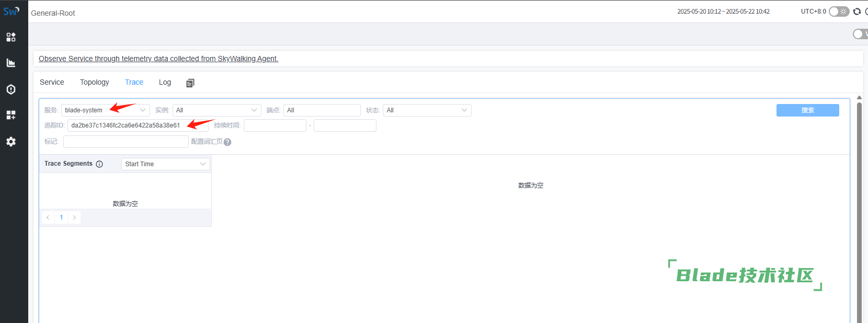Image resolution: width=868 pixels, height=323 pixels.
Task: Go to next page arrow
Action: [x=74, y=217]
